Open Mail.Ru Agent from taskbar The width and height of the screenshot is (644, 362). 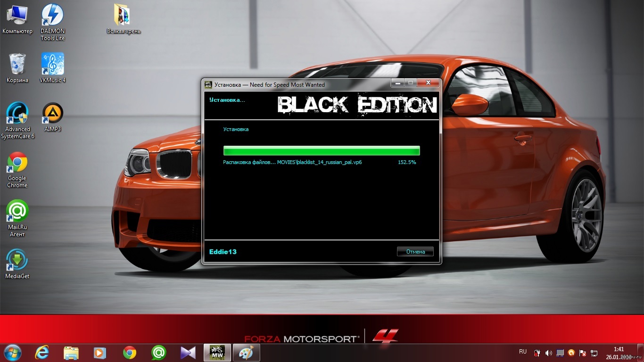coord(158,352)
